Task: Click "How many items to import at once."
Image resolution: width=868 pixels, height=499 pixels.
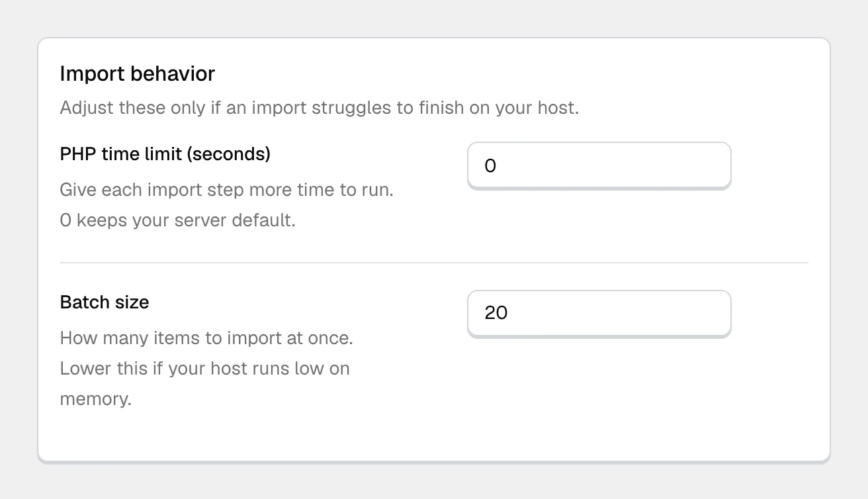Action: pos(206,338)
